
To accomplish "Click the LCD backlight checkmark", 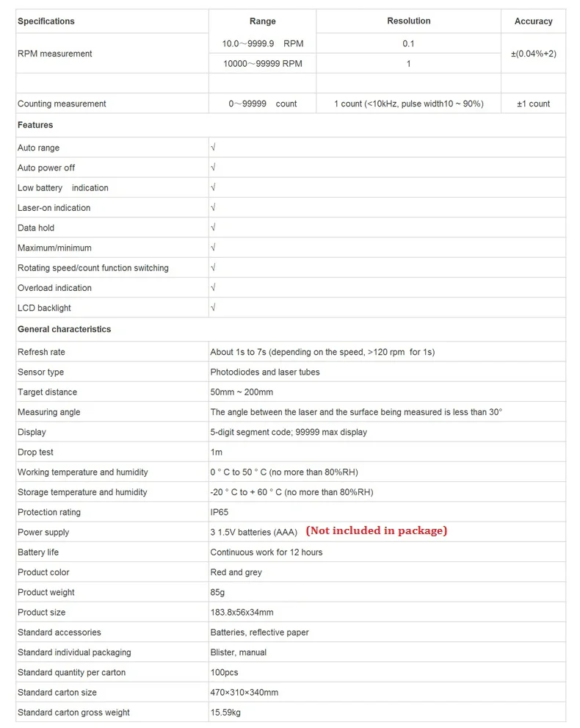I will (x=213, y=307).
